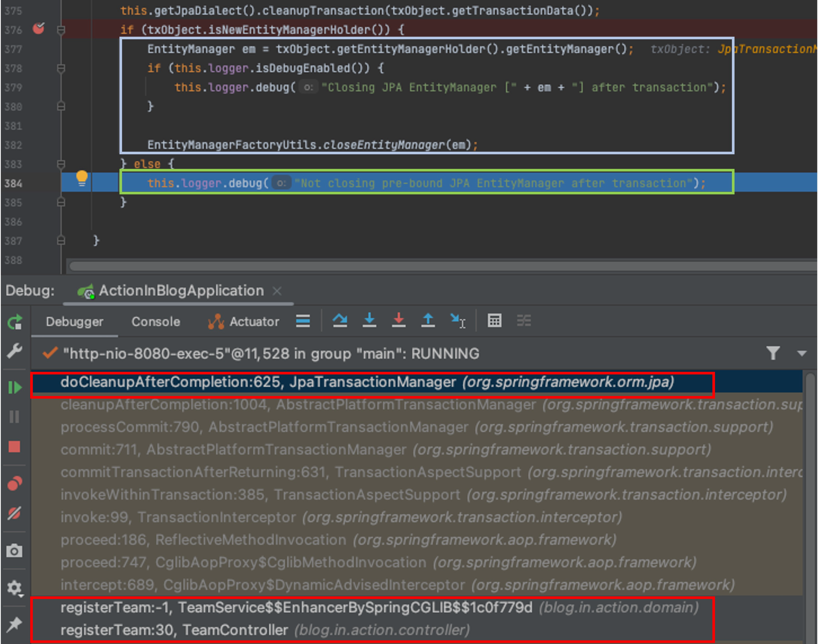Switch to the Actuator tab

click(244, 322)
